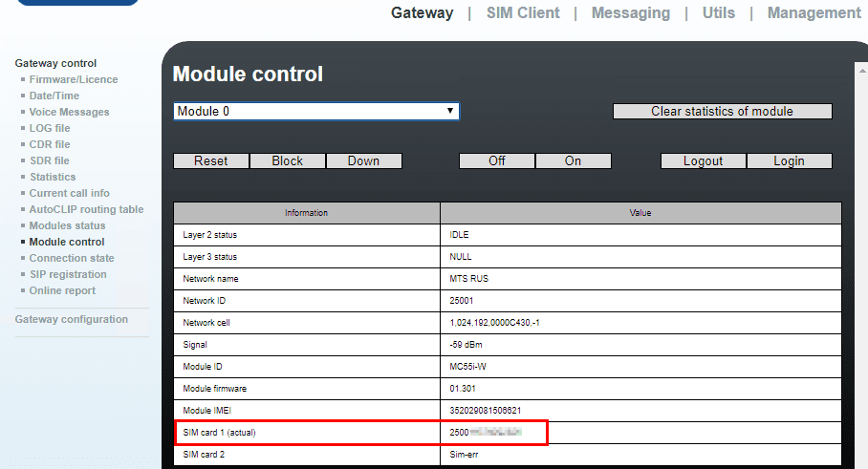This screenshot has width=868, height=469.
Task: Open LOG file sidebar link
Action: point(50,128)
